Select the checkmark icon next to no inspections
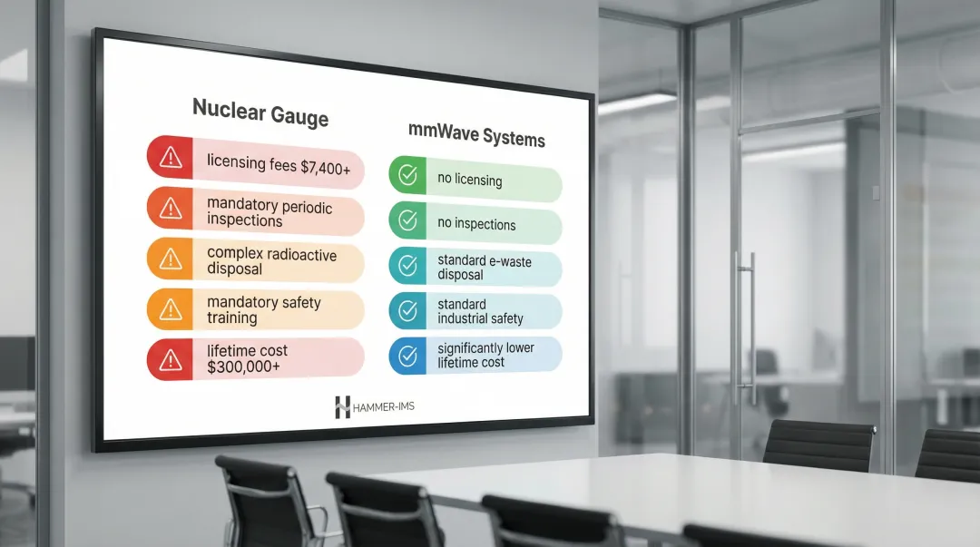980x547 pixels. (407, 220)
